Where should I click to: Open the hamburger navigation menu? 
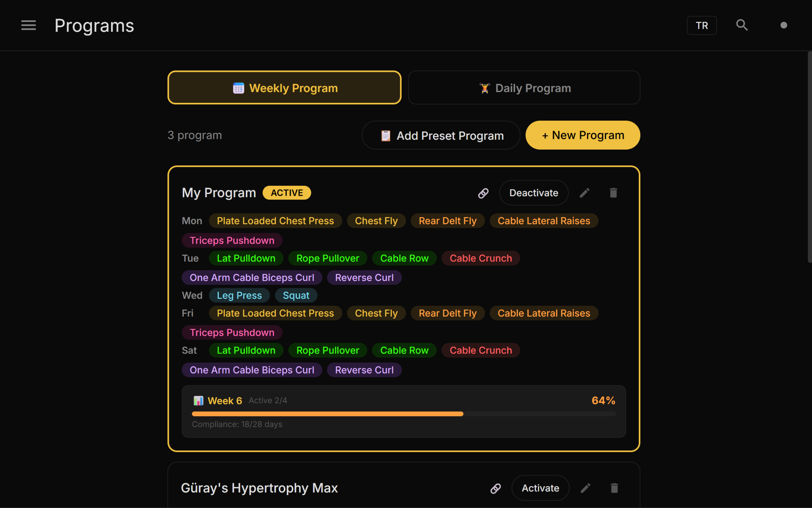point(29,25)
